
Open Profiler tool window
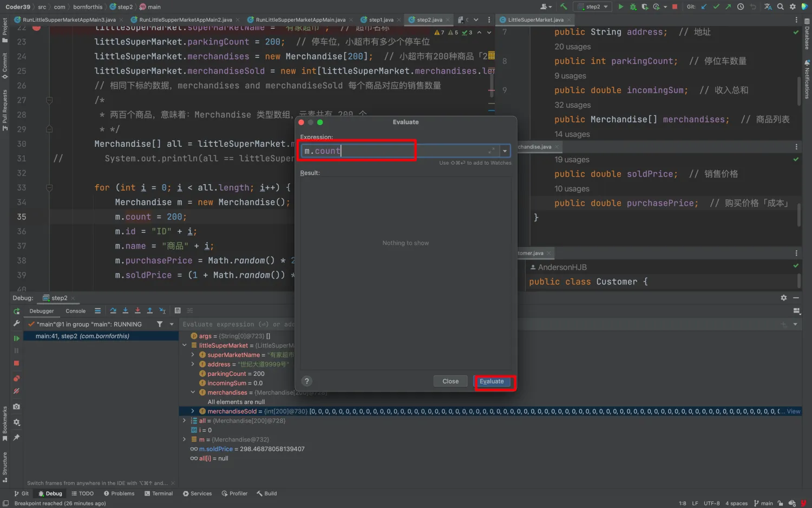click(x=234, y=493)
